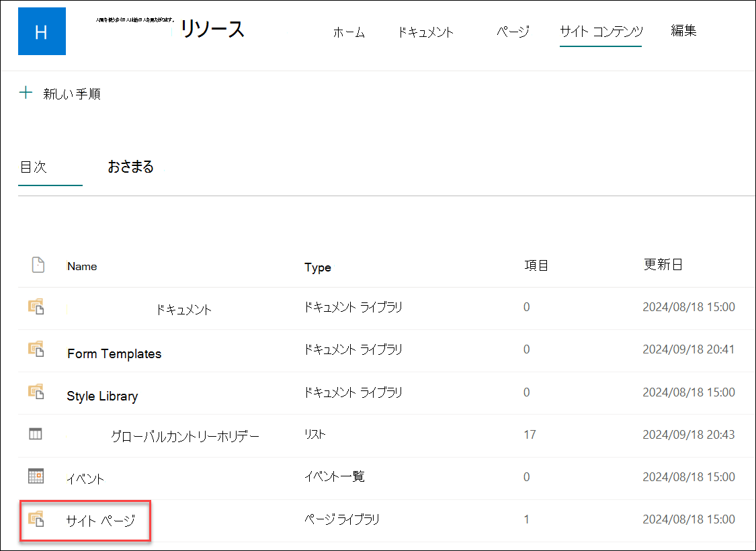Image resolution: width=756 pixels, height=551 pixels.
Task: Open the Style Library entry
Action: (102, 396)
